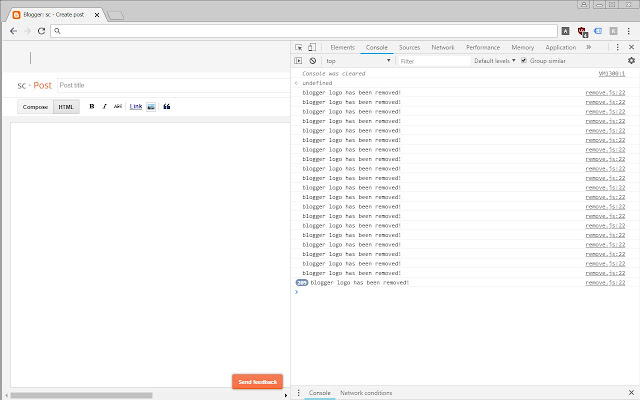Image resolution: width=640 pixels, height=400 pixels.
Task: Toggle the device toolbar icon in DevTools
Action: (312, 47)
